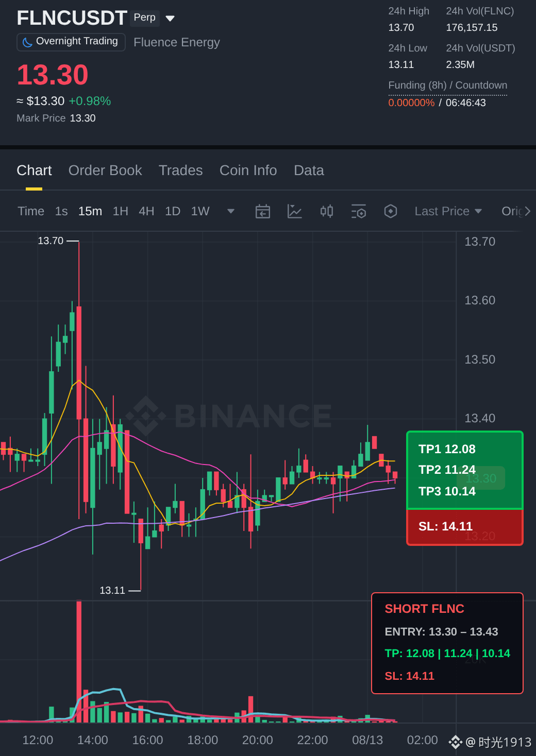Select the 4H interval

tap(146, 211)
